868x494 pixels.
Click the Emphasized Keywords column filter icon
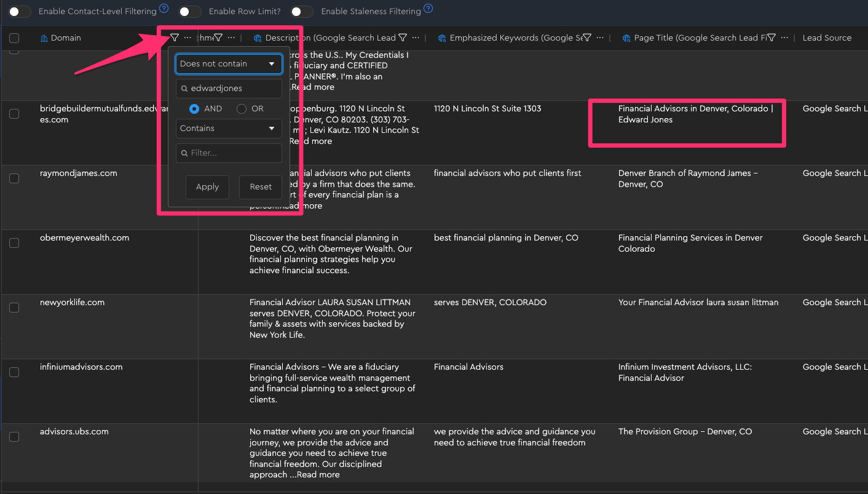pyautogui.click(x=587, y=38)
